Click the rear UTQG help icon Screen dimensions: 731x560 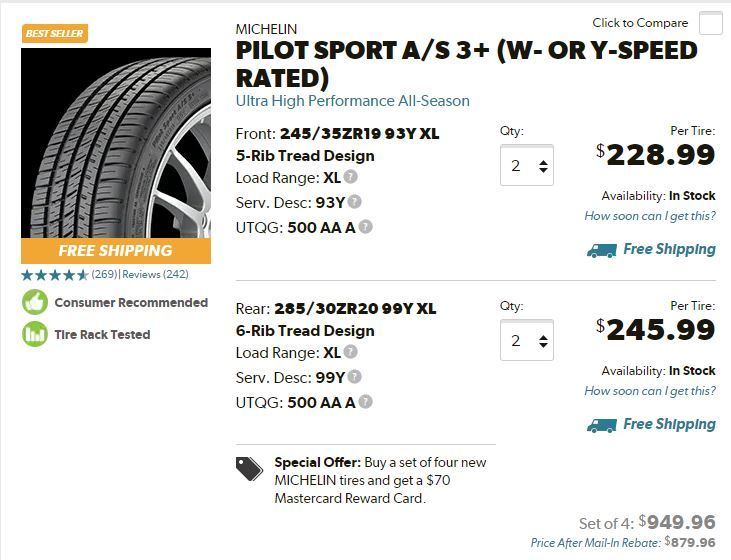[366, 402]
